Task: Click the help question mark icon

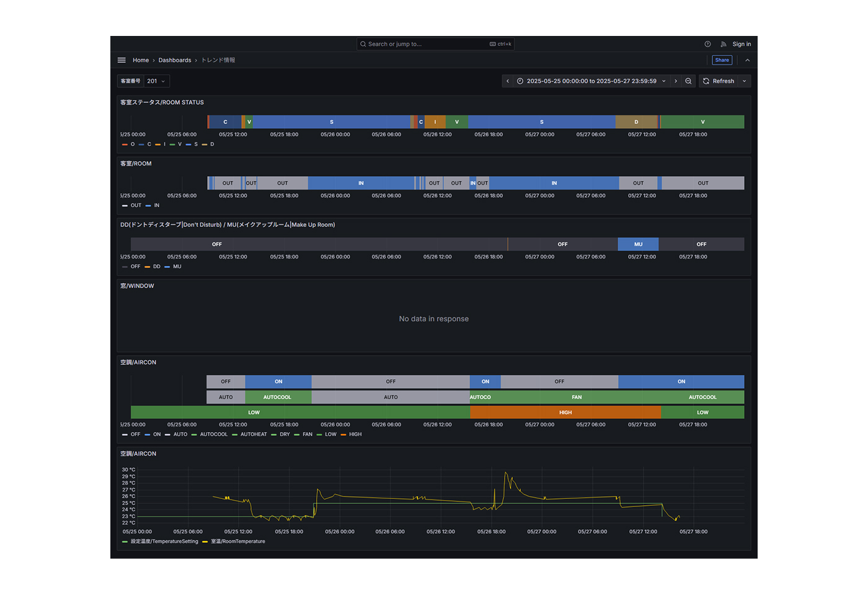Action: click(x=707, y=44)
